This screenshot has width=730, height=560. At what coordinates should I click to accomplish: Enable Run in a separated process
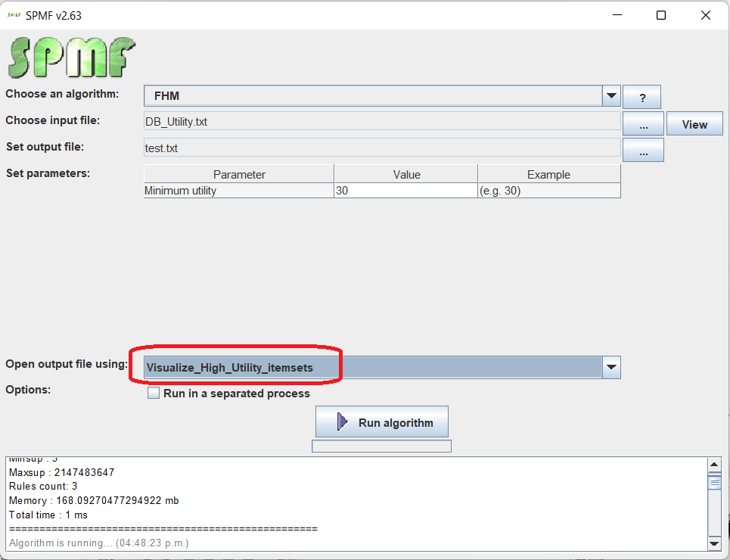point(154,394)
